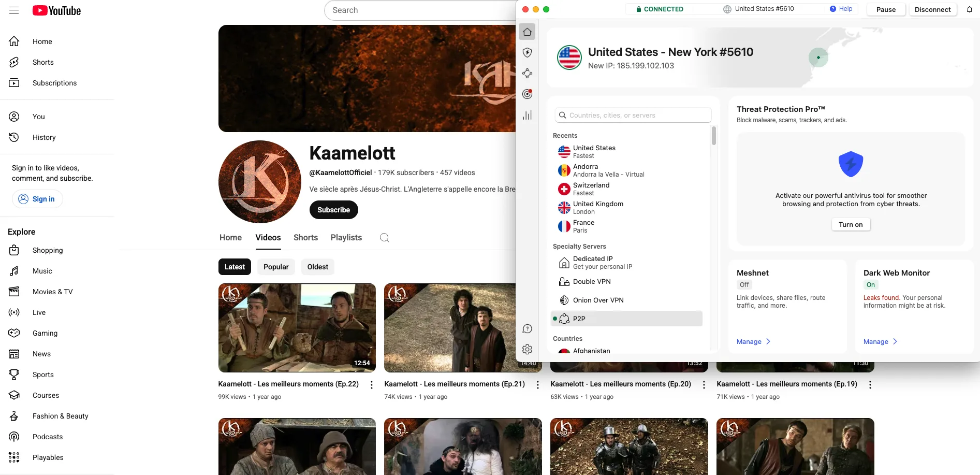Click the Kaamelott channel avatar
The height and width of the screenshot is (475, 980).
(x=260, y=182)
